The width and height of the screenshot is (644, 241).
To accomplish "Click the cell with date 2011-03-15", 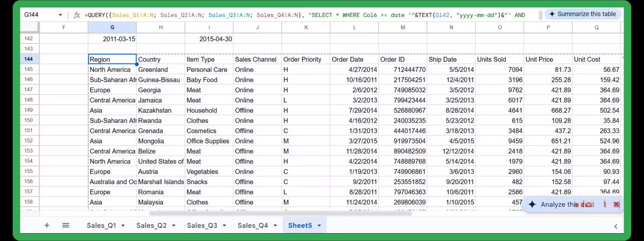I will [x=112, y=39].
